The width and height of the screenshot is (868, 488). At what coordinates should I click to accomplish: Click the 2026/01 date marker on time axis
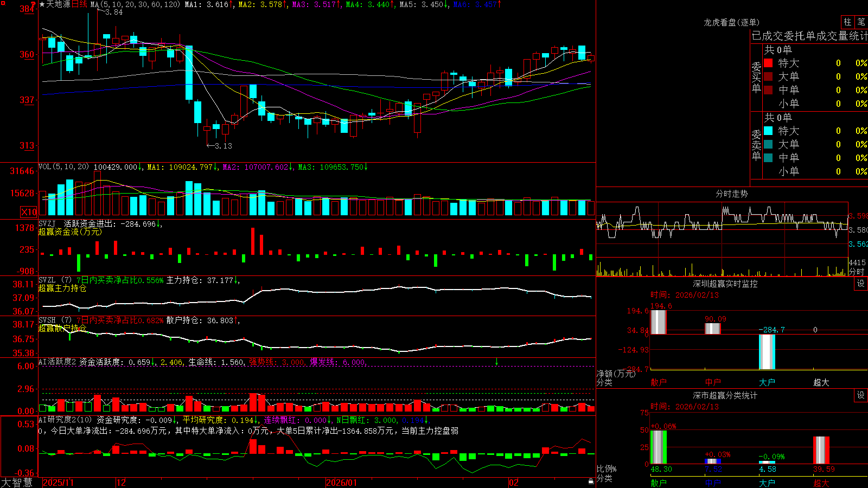(x=342, y=483)
